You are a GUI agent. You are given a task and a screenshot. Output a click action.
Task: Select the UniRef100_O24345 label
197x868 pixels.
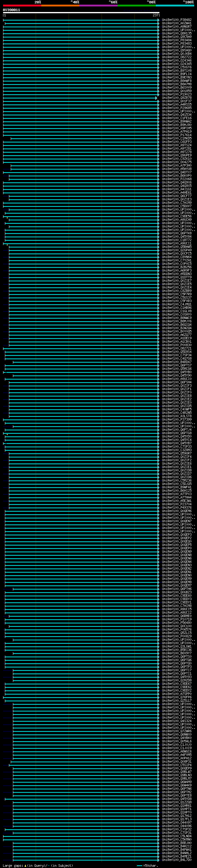point(177,64)
